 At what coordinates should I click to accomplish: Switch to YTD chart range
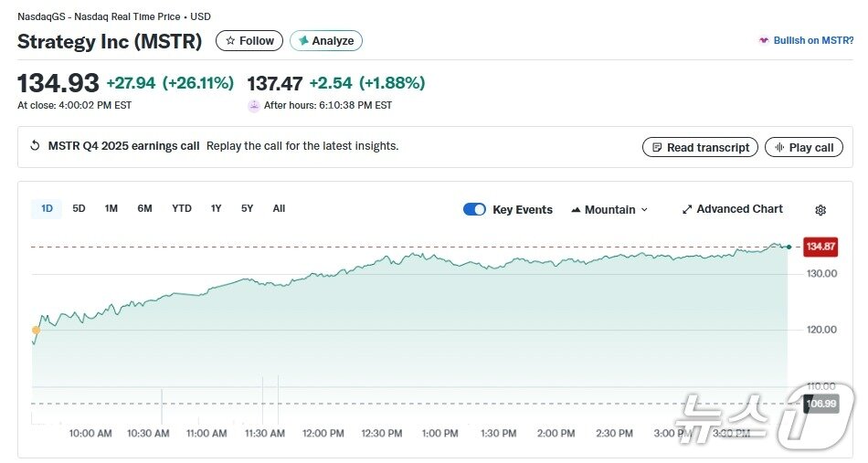coord(182,208)
